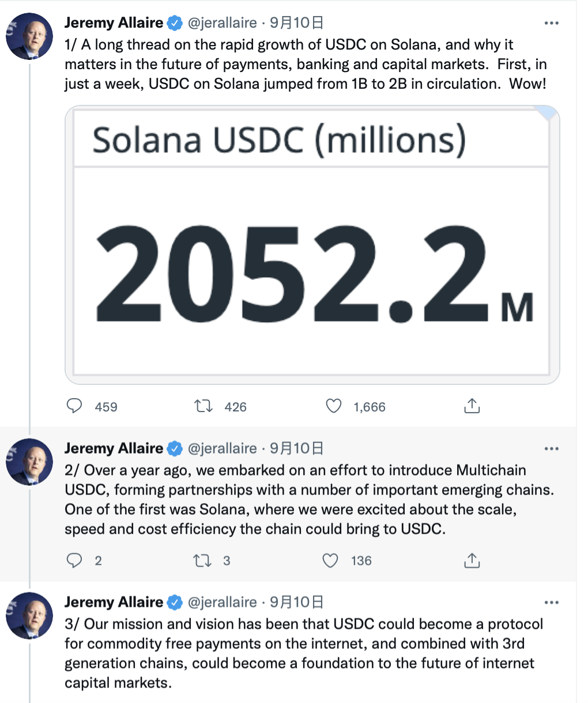Image resolution: width=588 pixels, height=703 pixels.
Task: Open the third tweet's 9月10日 timestamp
Action: 296,602
